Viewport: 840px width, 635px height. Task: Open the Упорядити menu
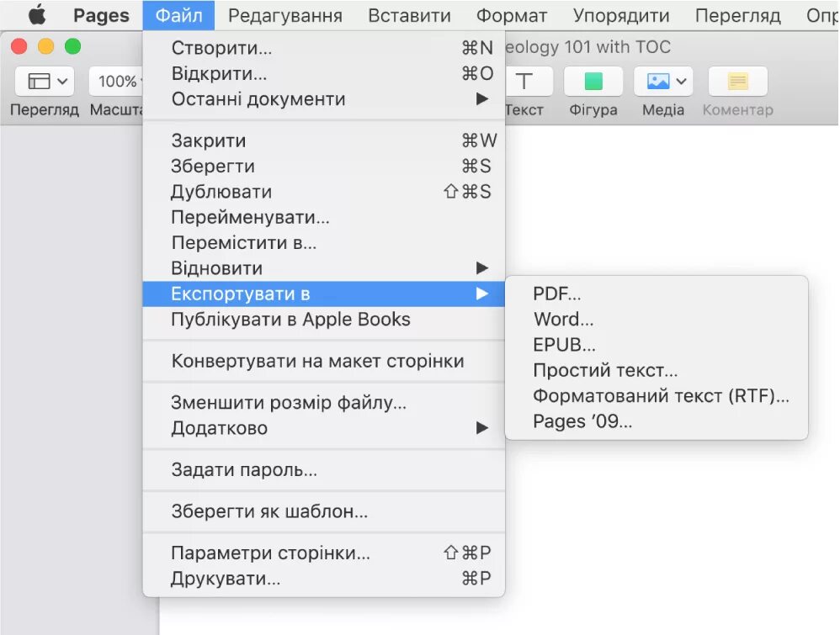(x=621, y=15)
